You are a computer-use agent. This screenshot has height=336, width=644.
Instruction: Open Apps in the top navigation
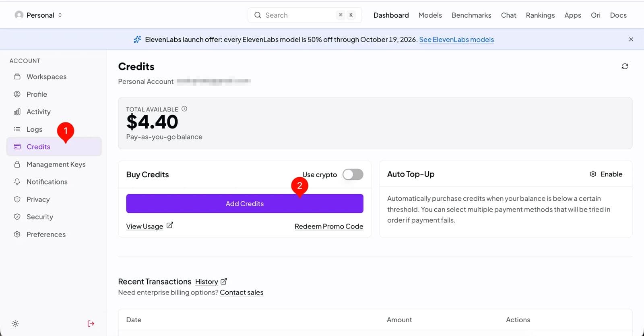point(572,15)
